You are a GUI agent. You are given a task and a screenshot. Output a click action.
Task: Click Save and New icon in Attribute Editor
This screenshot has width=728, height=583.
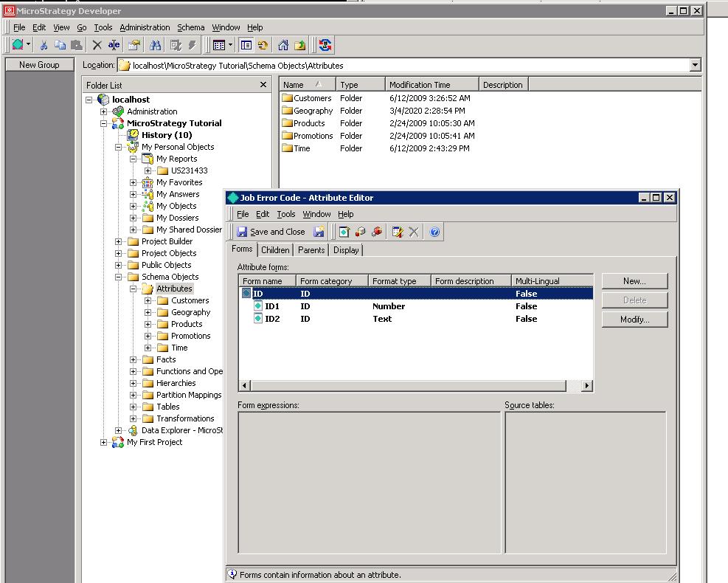[319, 231]
